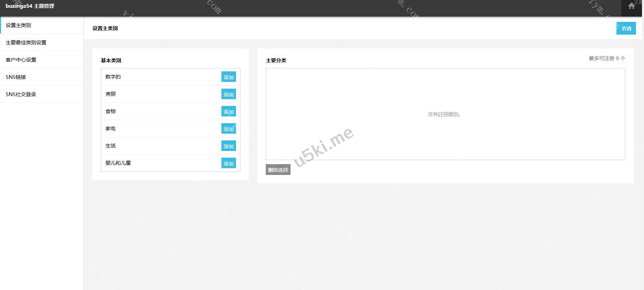Open SNS社交登录 sidebar item

tap(21, 94)
